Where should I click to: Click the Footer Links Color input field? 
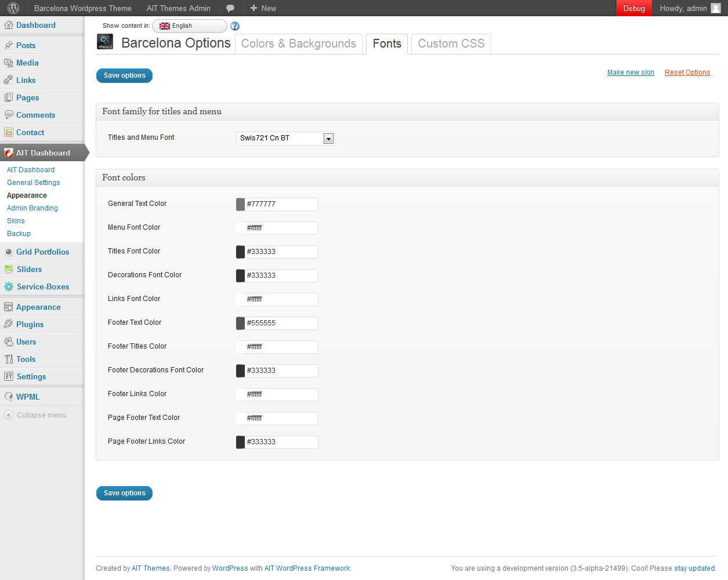tap(277, 394)
